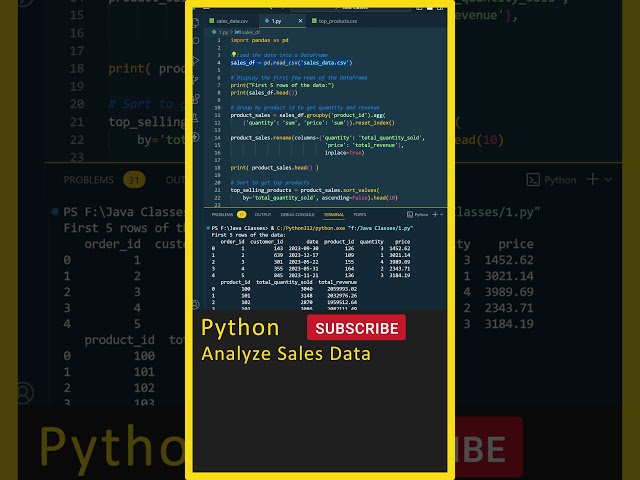This screenshot has width=640, height=480.
Task: Switch to the sales_data.csv tab
Action: point(229,21)
